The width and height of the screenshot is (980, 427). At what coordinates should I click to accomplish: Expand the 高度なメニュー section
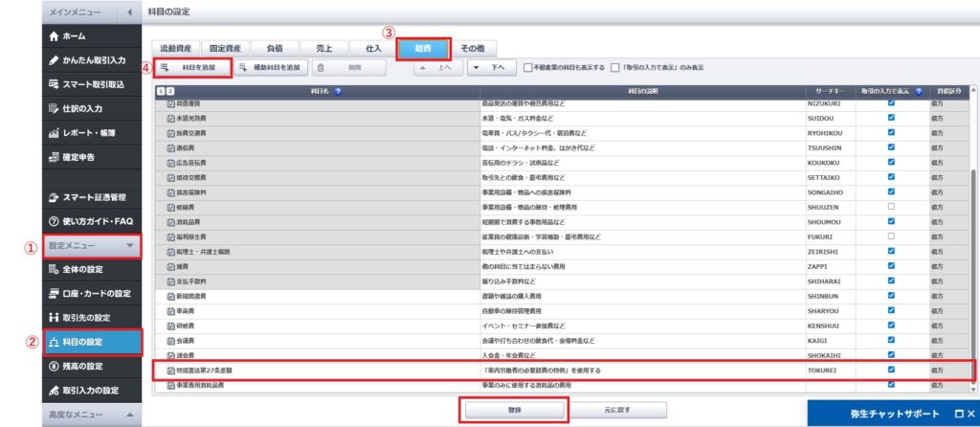pyautogui.click(x=129, y=414)
